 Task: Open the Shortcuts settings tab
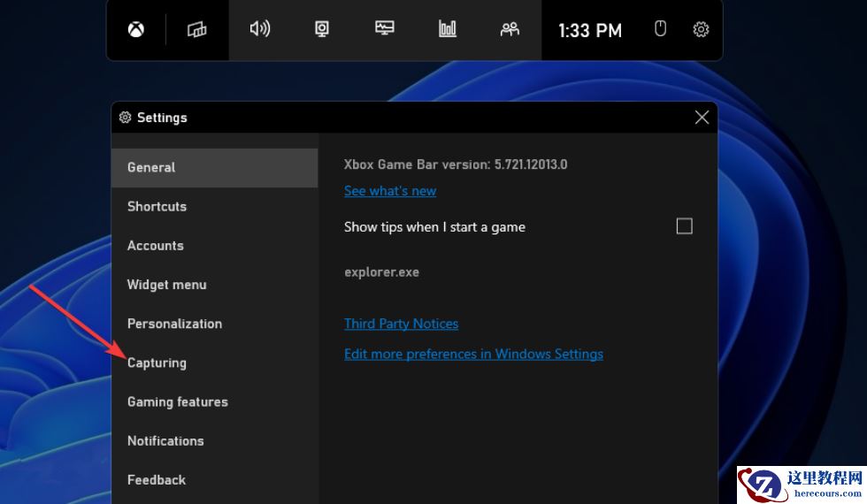coord(214,207)
